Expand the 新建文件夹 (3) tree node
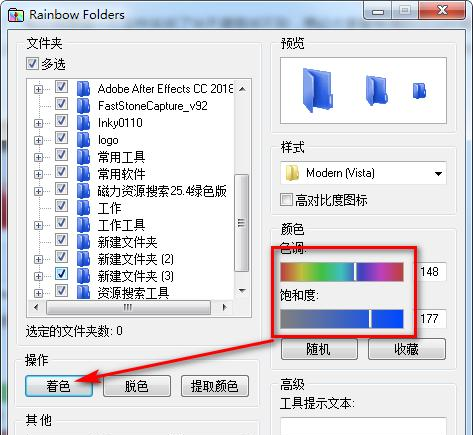This screenshot has height=435, width=473. (38, 276)
